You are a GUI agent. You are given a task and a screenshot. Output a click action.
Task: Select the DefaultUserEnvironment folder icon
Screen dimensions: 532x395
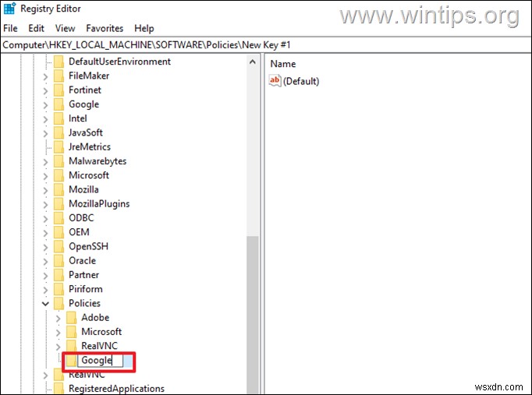tap(59, 62)
